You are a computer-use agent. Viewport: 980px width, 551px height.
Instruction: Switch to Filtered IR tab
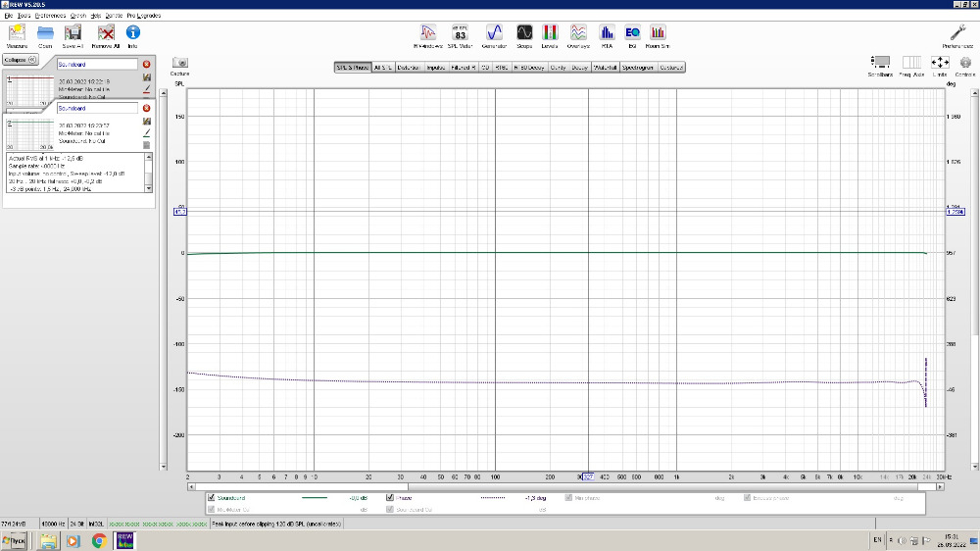coord(464,68)
